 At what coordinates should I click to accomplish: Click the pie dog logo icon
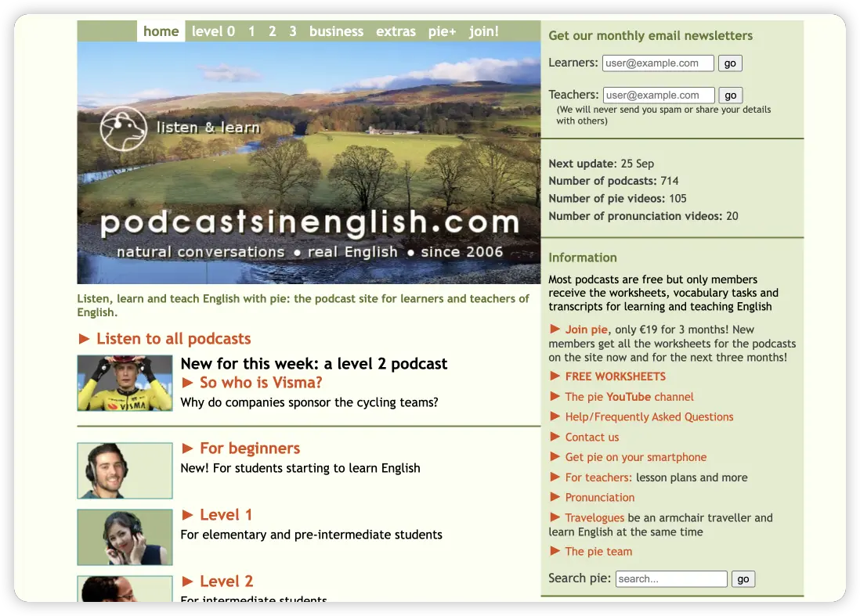pyautogui.click(x=123, y=128)
